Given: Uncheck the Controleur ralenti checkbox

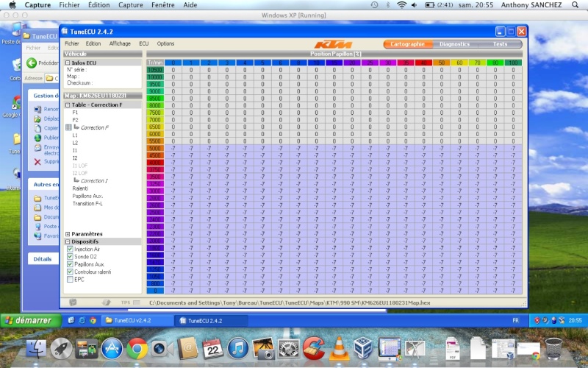Looking at the screenshot, I should pyautogui.click(x=70, y=272).
